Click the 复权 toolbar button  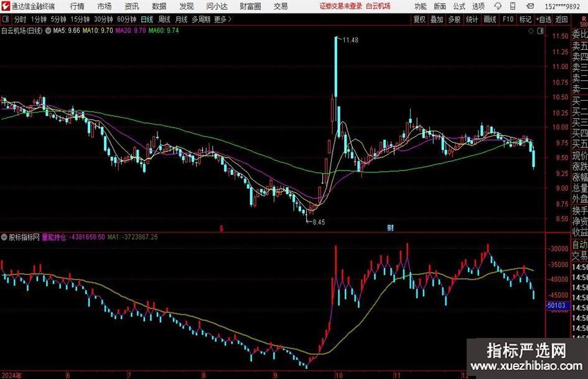419,19
